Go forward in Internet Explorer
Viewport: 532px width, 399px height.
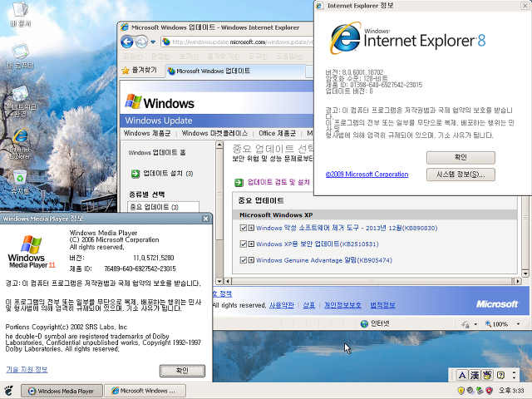pyautogui.click(x=141, y=42)
